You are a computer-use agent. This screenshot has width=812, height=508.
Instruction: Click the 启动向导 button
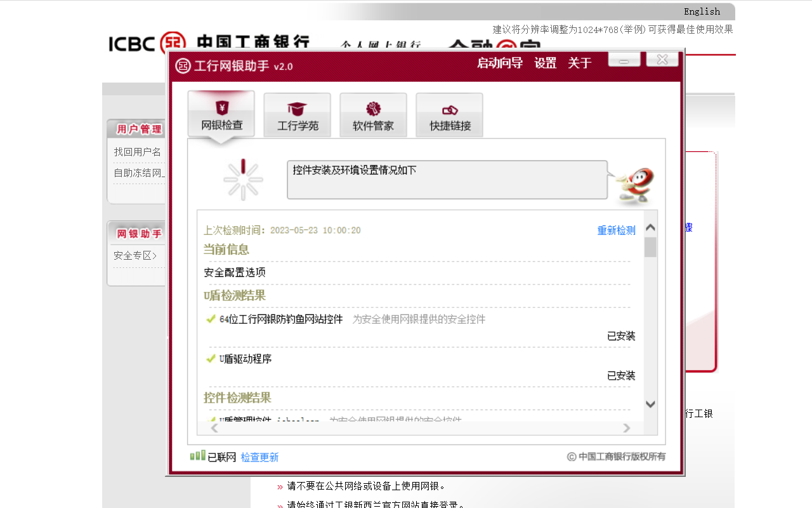pyautogui.click(x=499, y=63)
